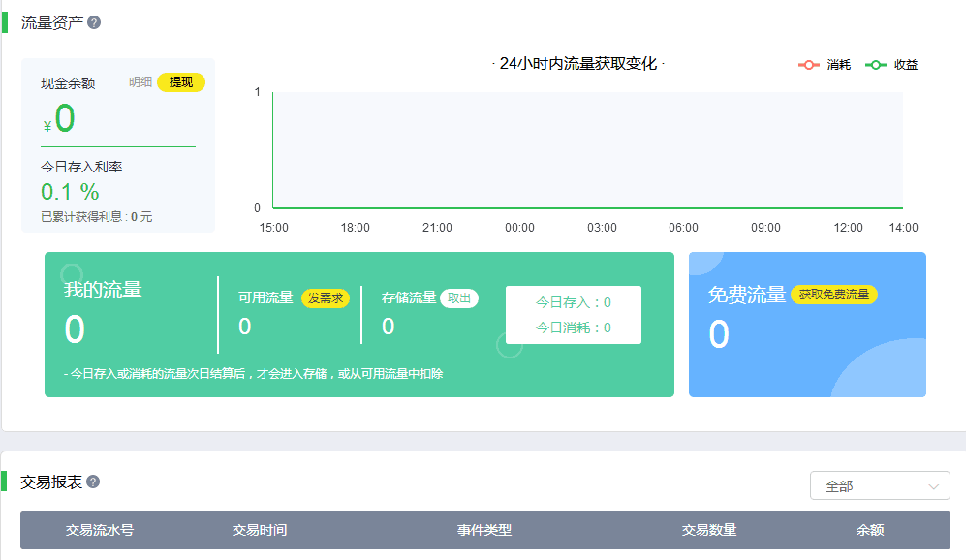
Task: Toggle the 收益 legend series
Action: tap(891, 65)
